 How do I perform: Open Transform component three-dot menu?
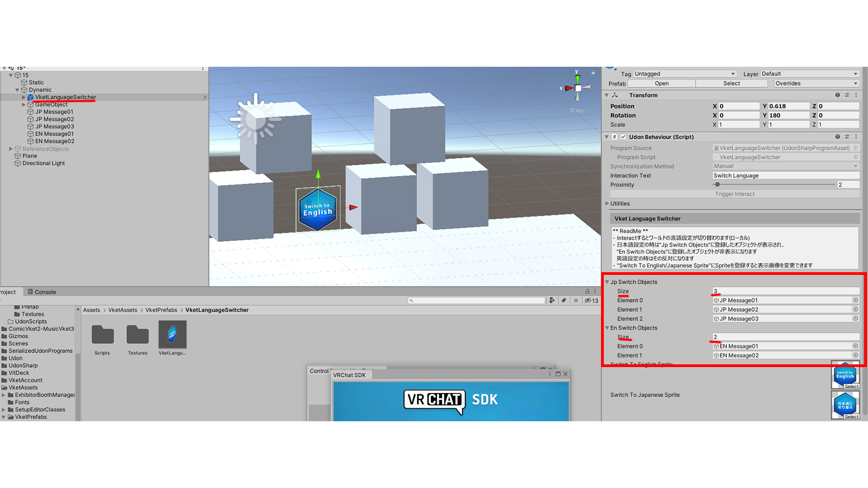coord(856,95)
